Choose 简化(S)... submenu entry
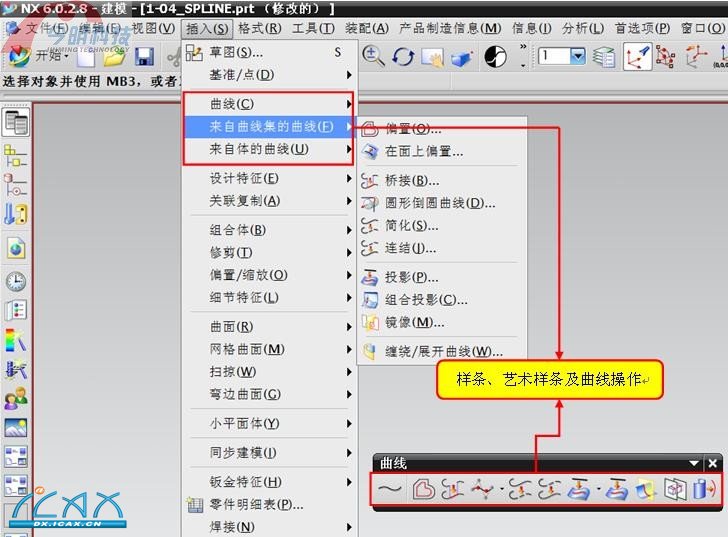This screenshot has width=728, height=537. (x=441, y=226)
